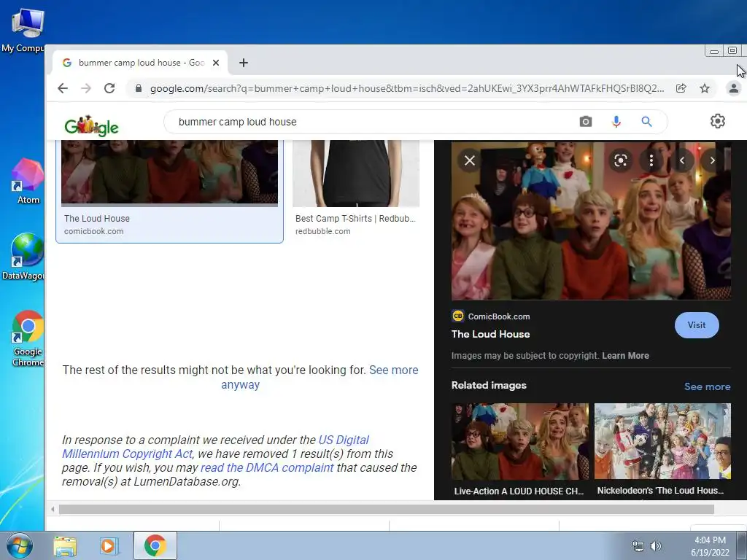
Task: Share this page via address bar icon
Action: point(681,88)
